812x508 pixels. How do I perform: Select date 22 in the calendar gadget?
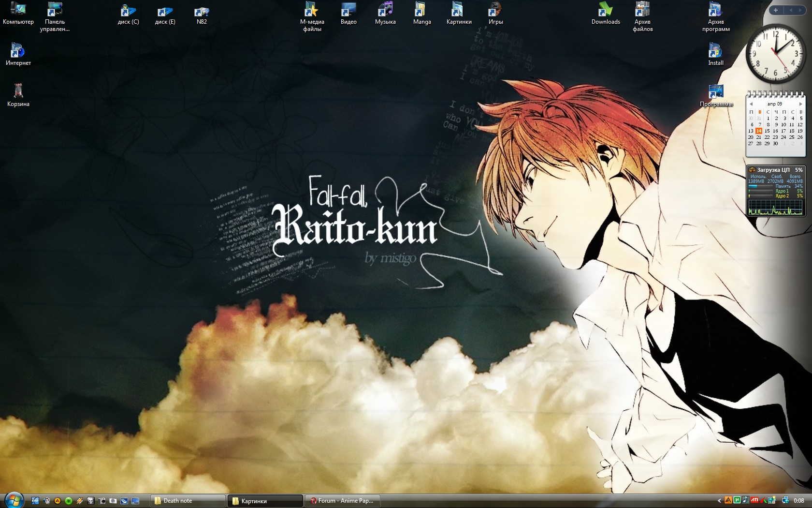767,137
